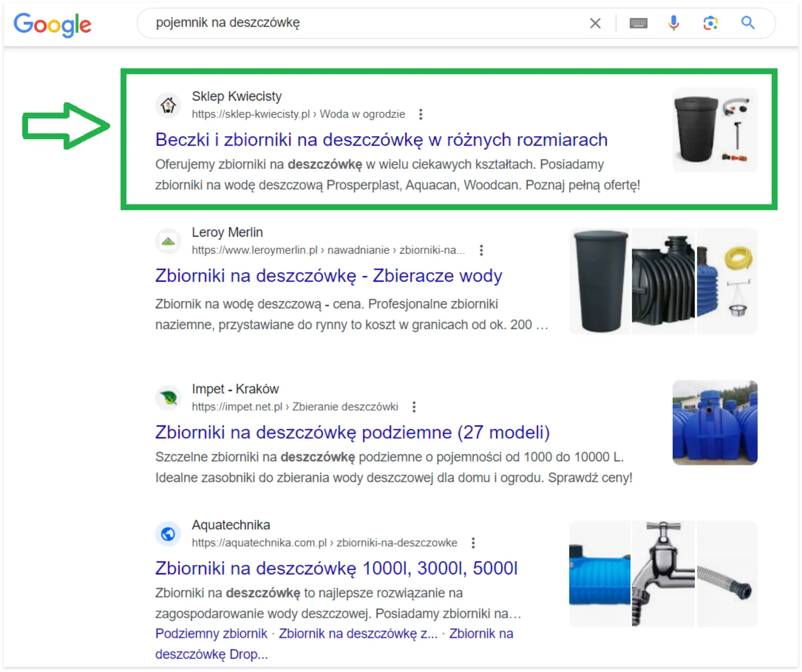Click 'Leroy Merlin' site name
Image resolution: width=802 pixels, height=672 pixels.
point(227,233)
